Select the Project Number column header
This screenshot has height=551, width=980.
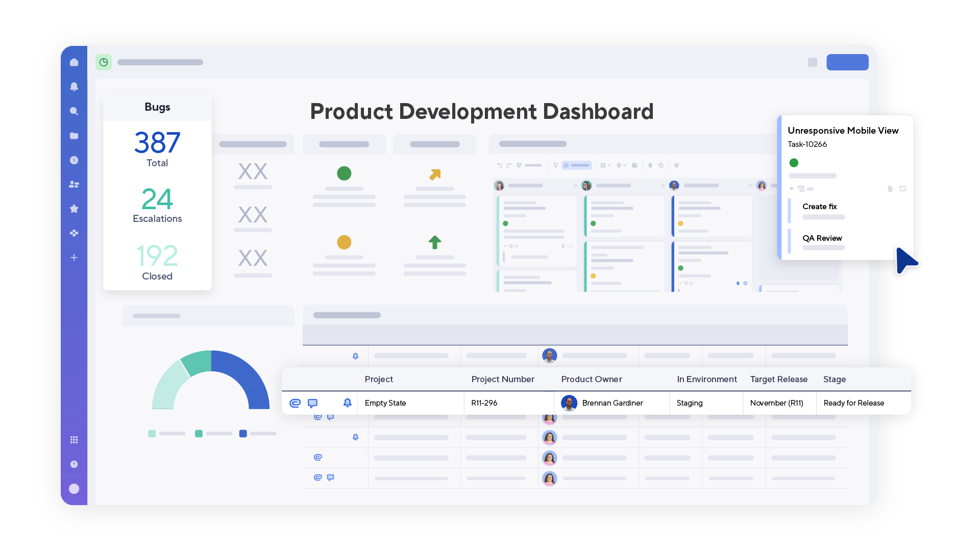[x=503, y=379]
